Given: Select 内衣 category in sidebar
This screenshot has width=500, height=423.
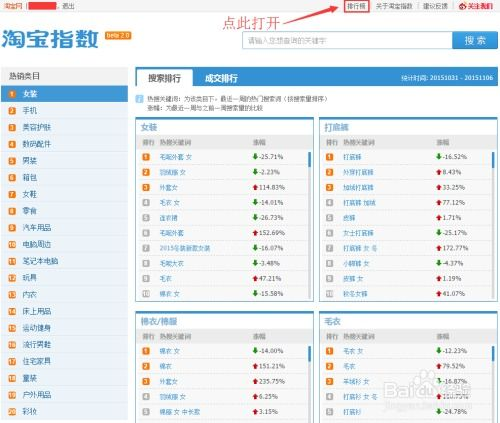Looking at the screenshot, I should click(x=64, y=295).
